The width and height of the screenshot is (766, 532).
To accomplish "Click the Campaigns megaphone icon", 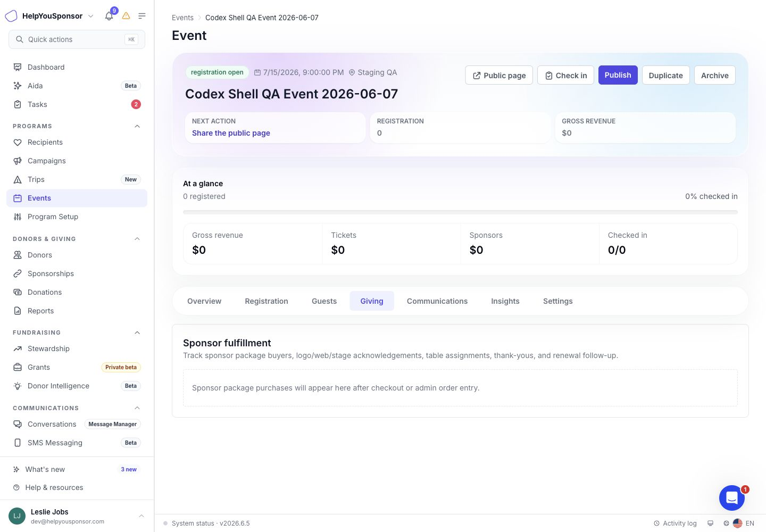I will pyautogui.click(x=18, y=161).
